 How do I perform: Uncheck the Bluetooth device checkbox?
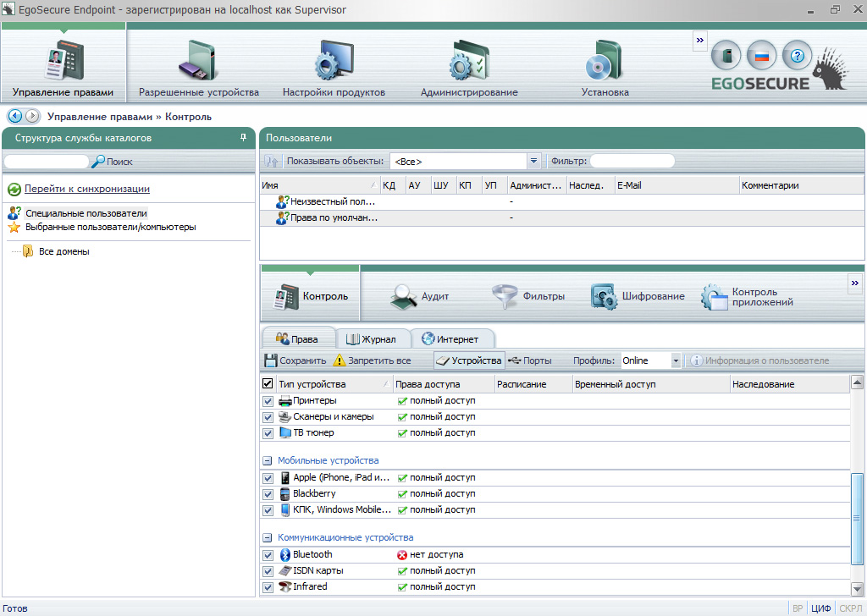[268, 555]
